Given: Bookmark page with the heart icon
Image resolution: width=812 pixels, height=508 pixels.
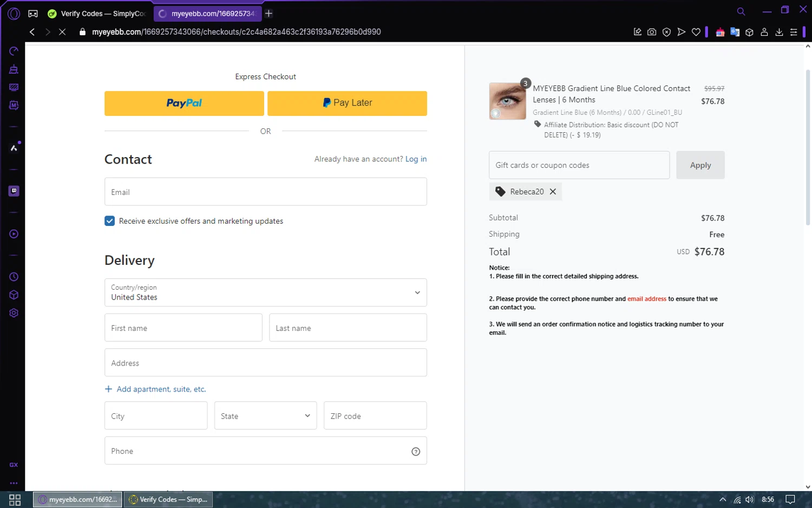Looking at the screenshot, I should tap(696, 32).
